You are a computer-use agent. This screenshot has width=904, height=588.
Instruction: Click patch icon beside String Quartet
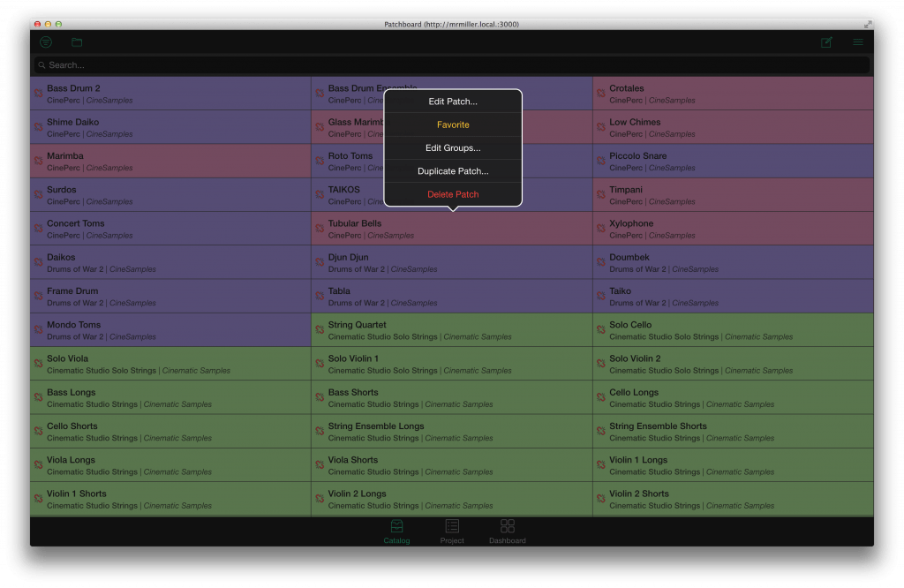(x=320, y=329)
